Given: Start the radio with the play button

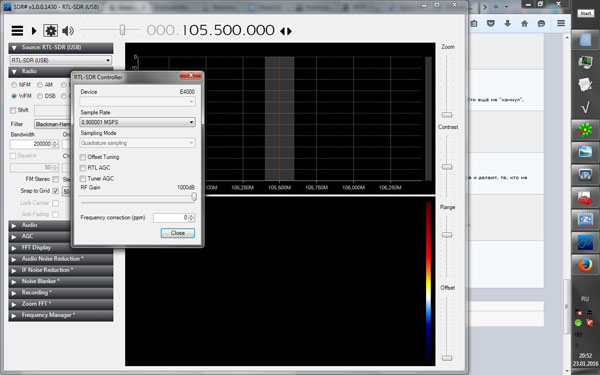Looking at the screenshot, I should [x=34, y=31].
